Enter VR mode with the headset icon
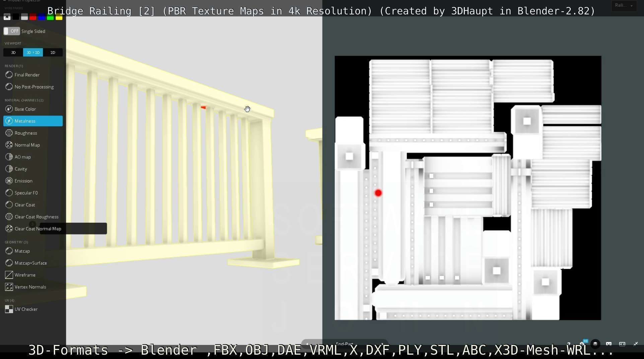The width and height of the screenshot is (644, 359). [x=609, y=344]
